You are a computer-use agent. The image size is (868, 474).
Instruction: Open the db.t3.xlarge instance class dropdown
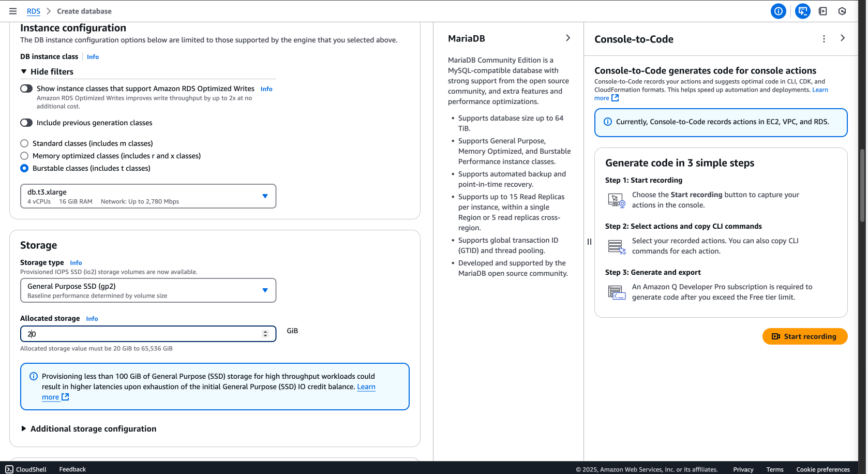[148, 196]
